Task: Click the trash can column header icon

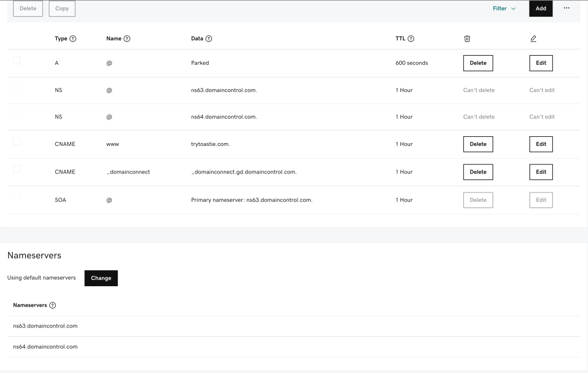Action: [467, 39]
